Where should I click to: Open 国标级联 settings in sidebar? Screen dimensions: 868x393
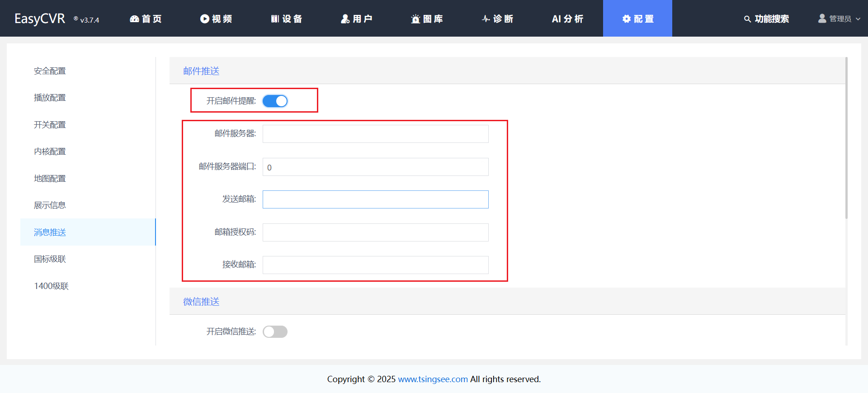pos(50,259)
